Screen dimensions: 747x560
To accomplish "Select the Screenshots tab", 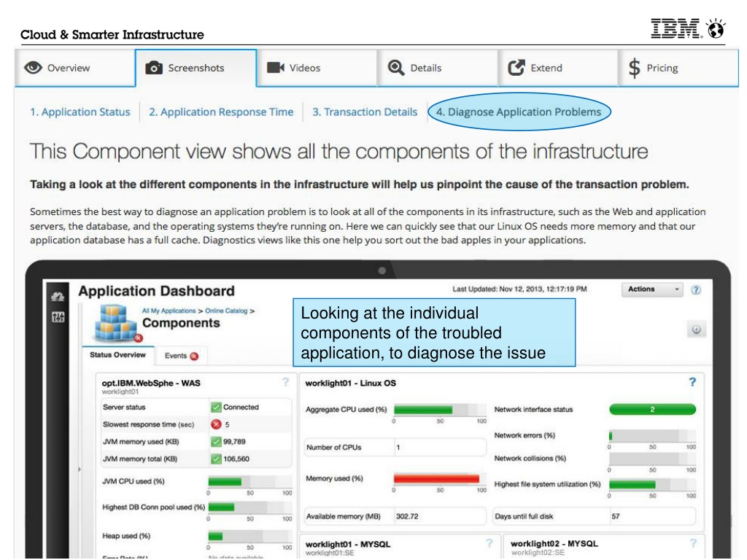I will (x=196, y=68).
